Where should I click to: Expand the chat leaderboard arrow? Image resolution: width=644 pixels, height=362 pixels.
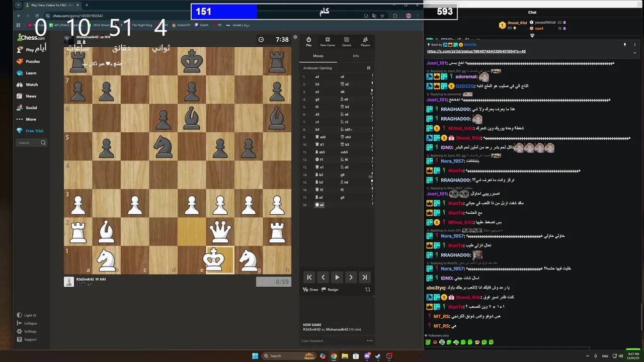coord(532,36)
